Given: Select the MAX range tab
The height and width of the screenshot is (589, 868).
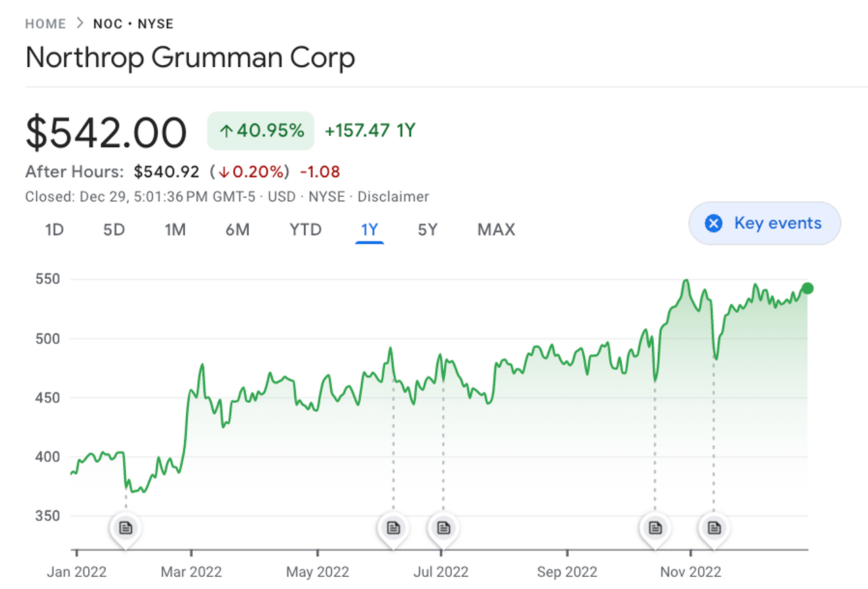Looking at the screenshot, I should point(496,230).
